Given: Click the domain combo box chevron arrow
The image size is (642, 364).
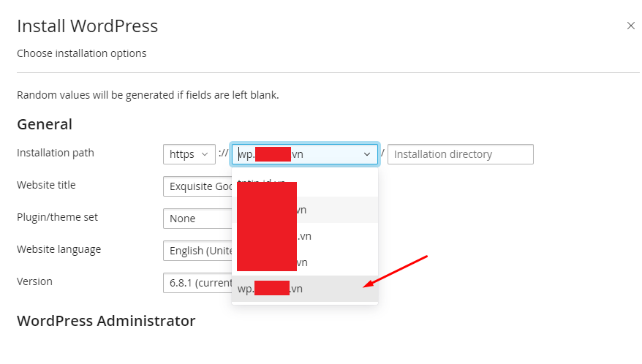Looking at the screenshot, I should 366,154.
